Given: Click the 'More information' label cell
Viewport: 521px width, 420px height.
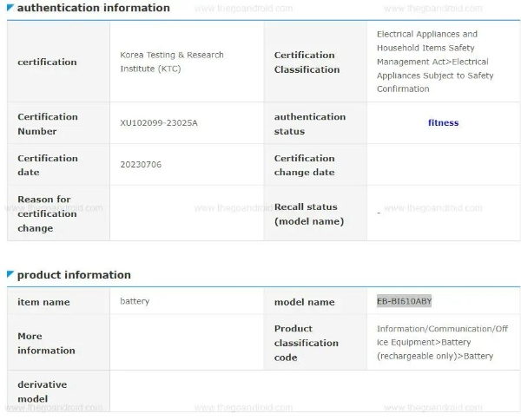Looking at the screenshot, I should click(58, 343).
